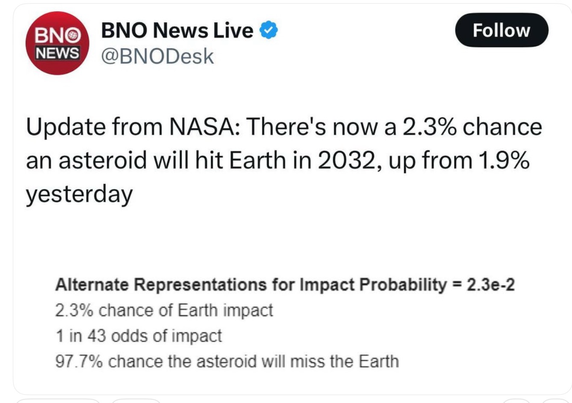Click the 1 in 43 odds line
Screen dimensions: 572x403
(139, 336)
